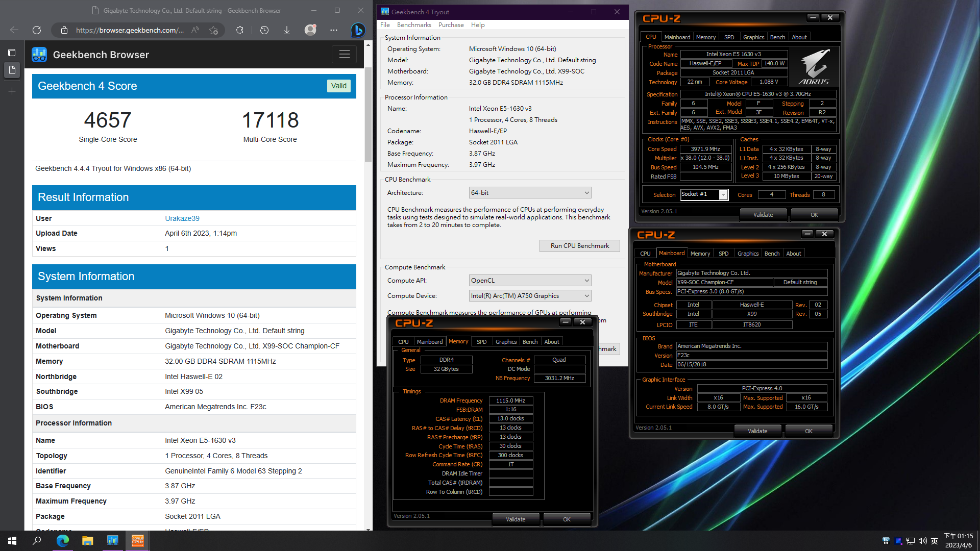Switch to Memory tab in CPU-Z Processor window
Image resolution: width=980 pixels, height=551 pixels.
[x=705, y=37]
